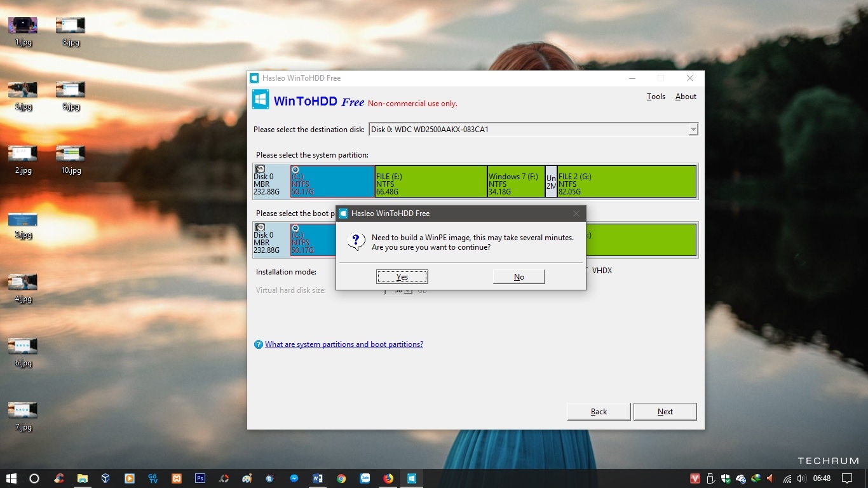Viewport: 868px width, 488px height.
Task: Launch Firefox from taskbar
Action: point(388,478)
